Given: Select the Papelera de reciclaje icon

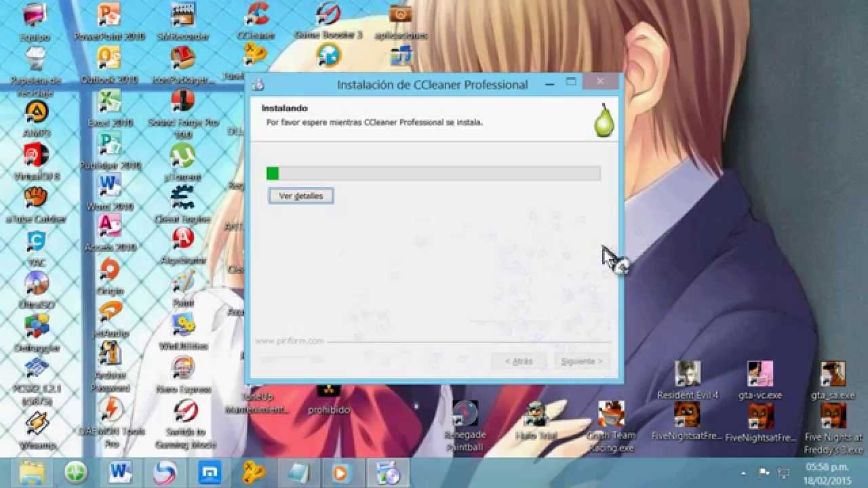Looking at the screenshot, I should [x=35, y=71].
